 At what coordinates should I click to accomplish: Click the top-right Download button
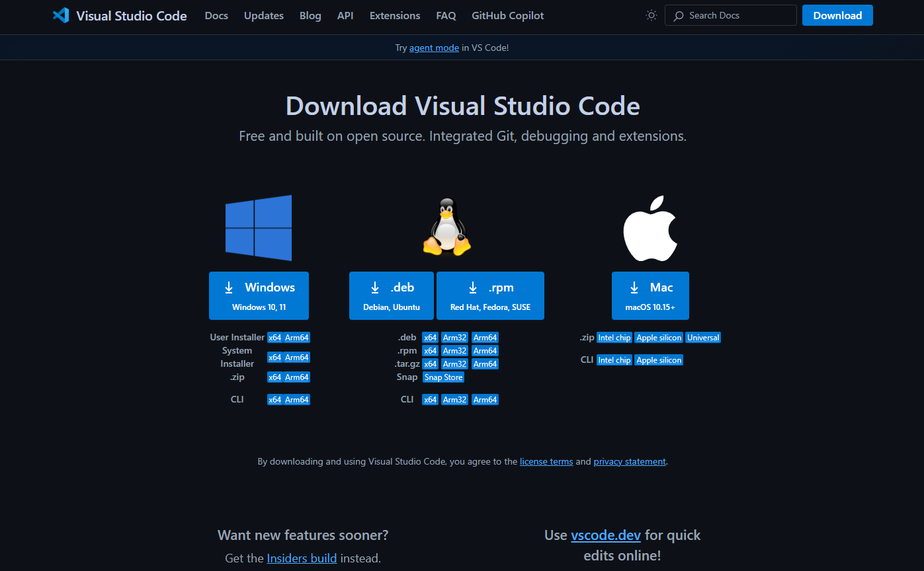[x=837, y=15]
